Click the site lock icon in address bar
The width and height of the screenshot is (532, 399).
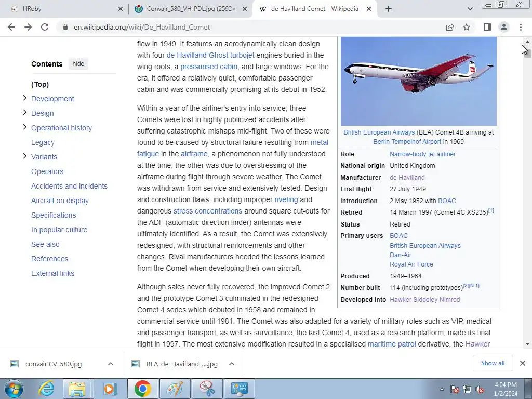coord(65,27)
